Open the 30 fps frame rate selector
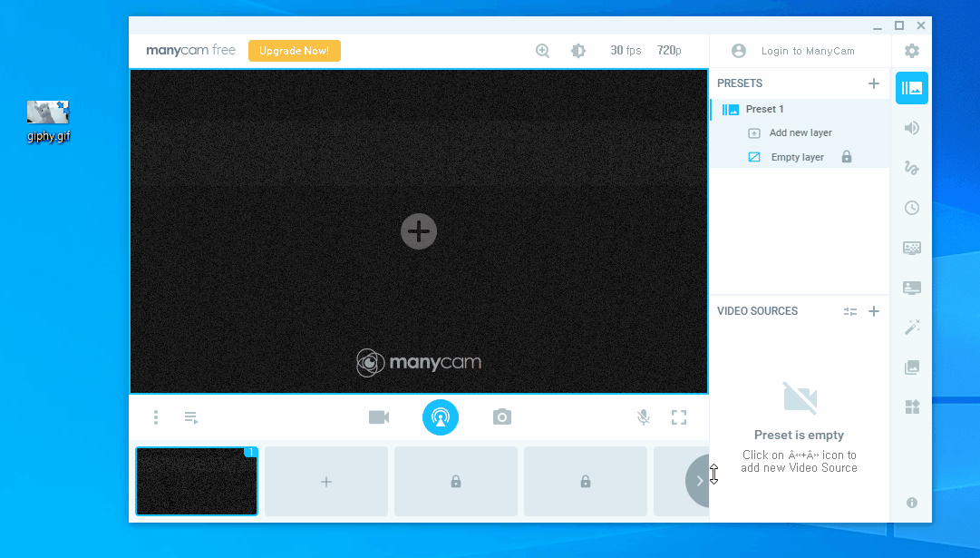The image size is (980, 558). [626, 50]
